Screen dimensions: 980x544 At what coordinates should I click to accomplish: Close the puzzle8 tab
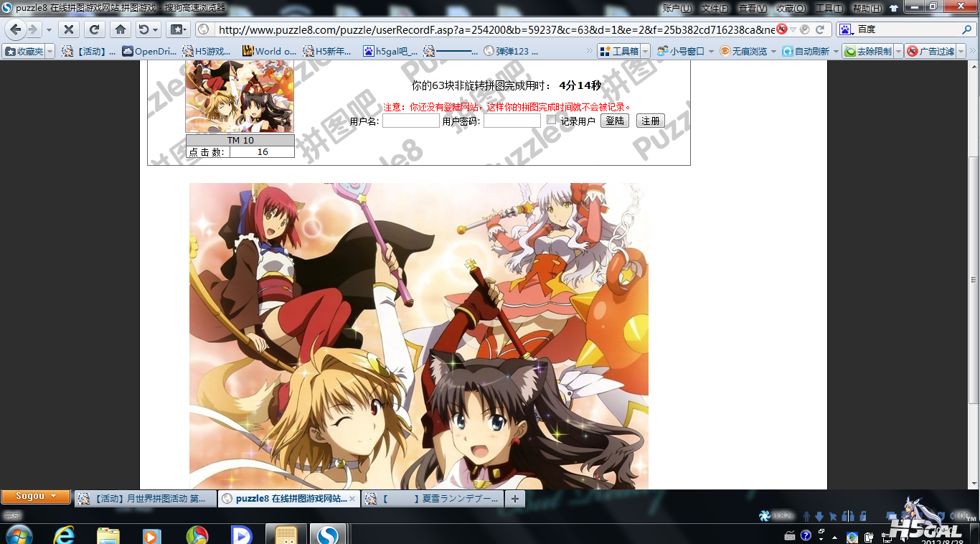pyautogui.click(x=352, y=499)
